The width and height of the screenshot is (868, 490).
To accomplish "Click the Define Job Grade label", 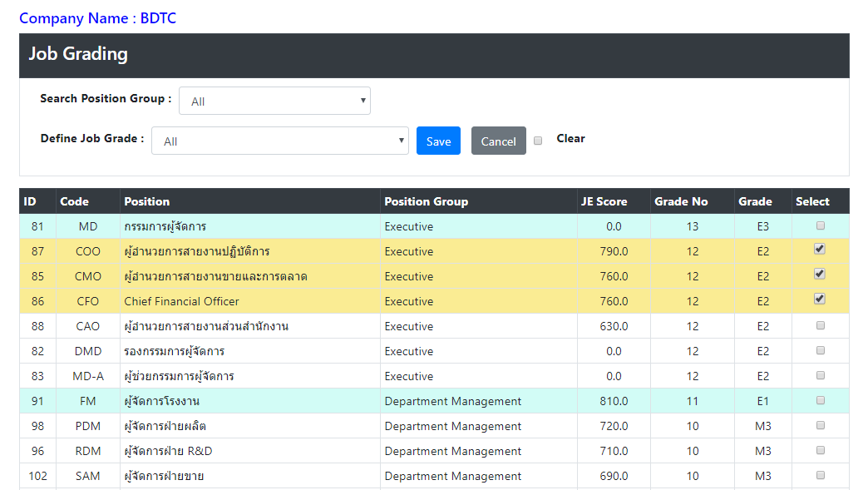I will 92,138.
